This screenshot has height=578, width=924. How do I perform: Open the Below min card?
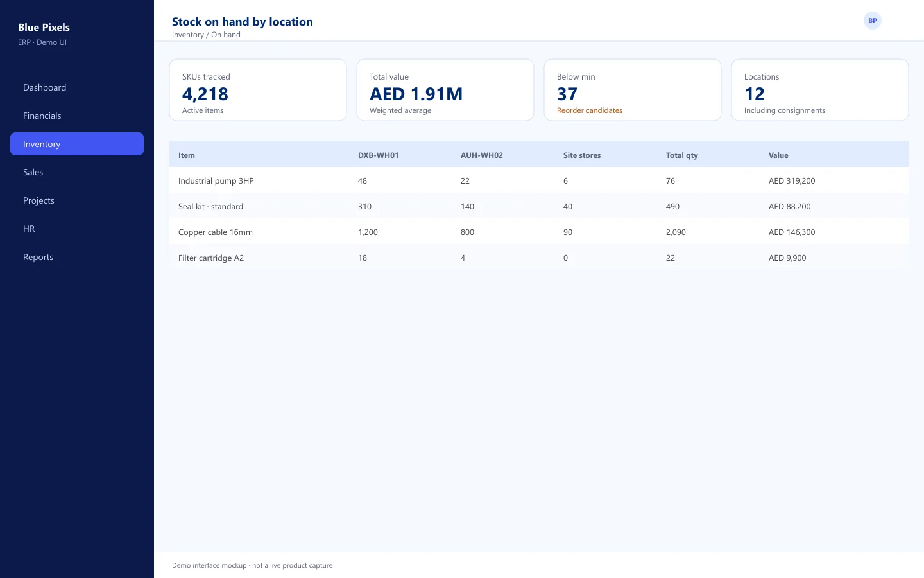pyautogui.click(x=633, y=90)
